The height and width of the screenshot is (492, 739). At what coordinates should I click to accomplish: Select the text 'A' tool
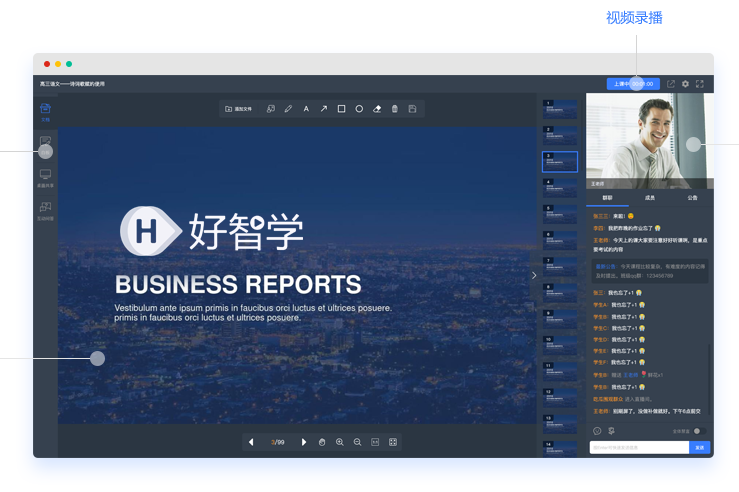pos(306,109)
